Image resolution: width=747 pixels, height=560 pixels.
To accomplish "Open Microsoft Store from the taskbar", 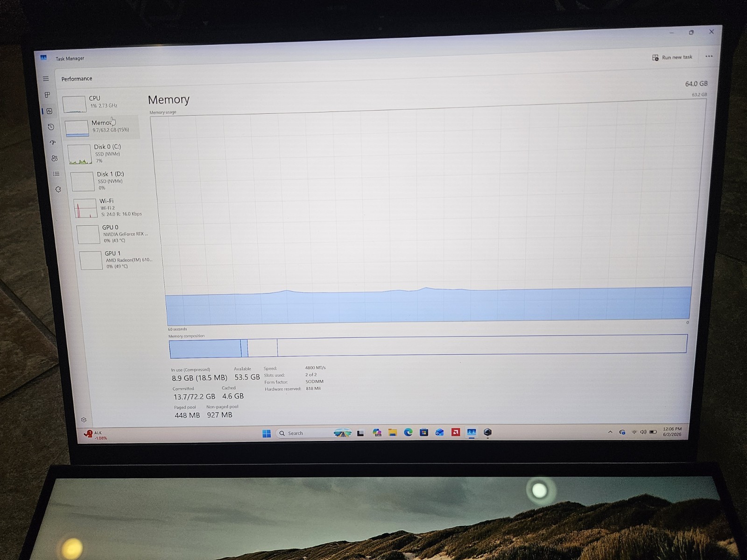I will point(424,432).
